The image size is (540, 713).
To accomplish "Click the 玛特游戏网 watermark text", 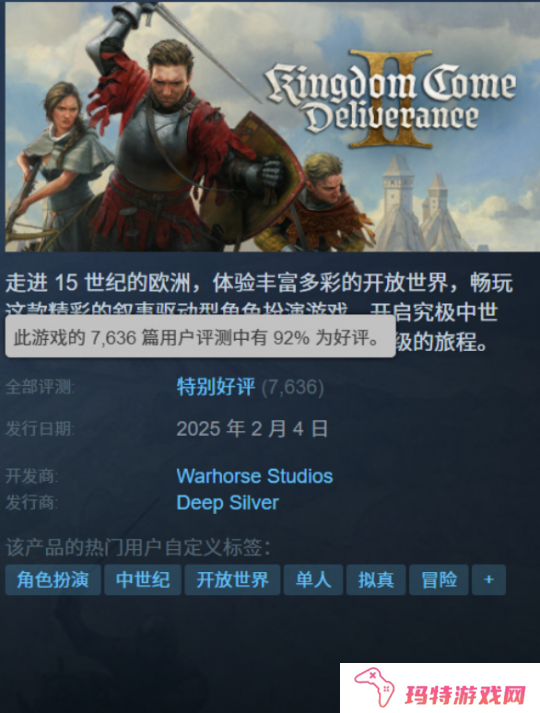I will click(x=466, y=694).
